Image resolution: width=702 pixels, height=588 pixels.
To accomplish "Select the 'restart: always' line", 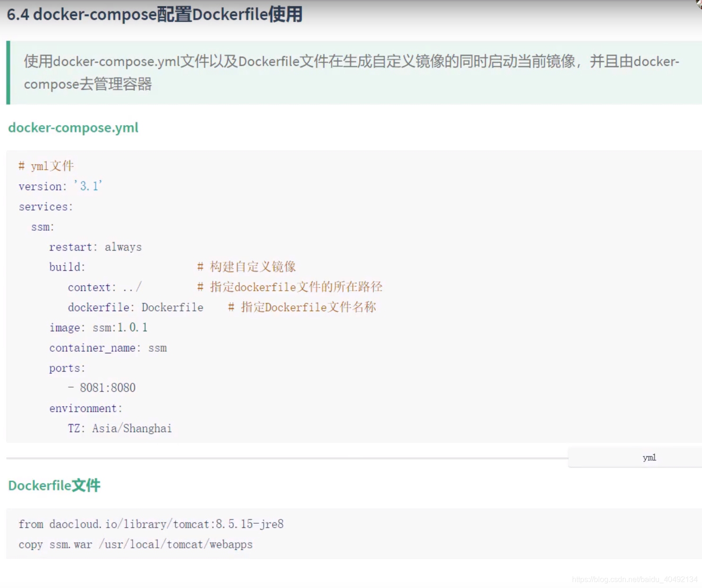I will (95, 247).
